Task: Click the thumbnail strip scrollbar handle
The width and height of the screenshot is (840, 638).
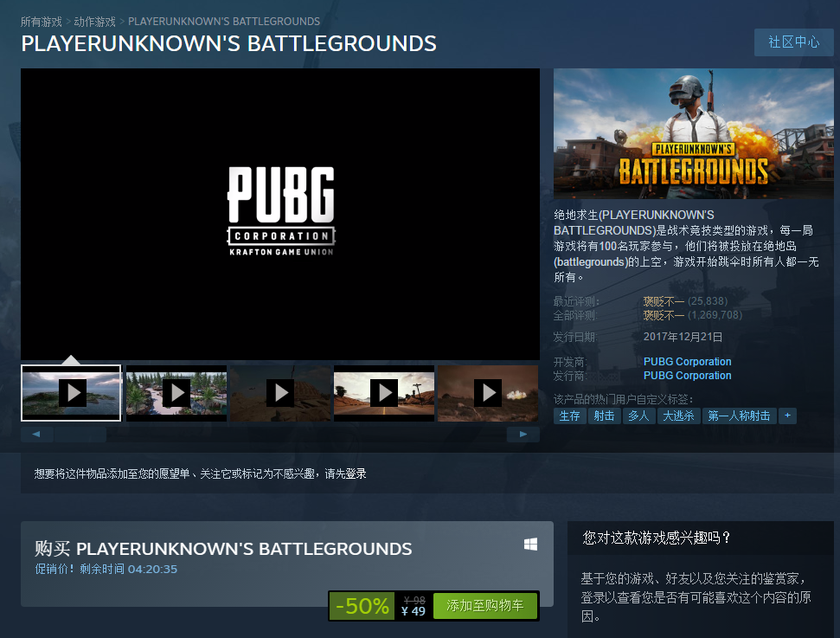Action: coord(80,435)
